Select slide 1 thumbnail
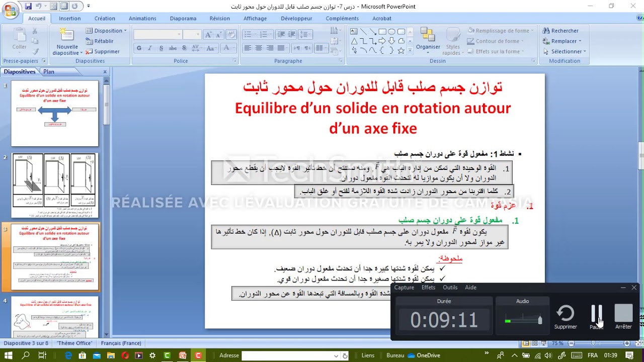This screenshot has width=644, height=362. point(55,114)
